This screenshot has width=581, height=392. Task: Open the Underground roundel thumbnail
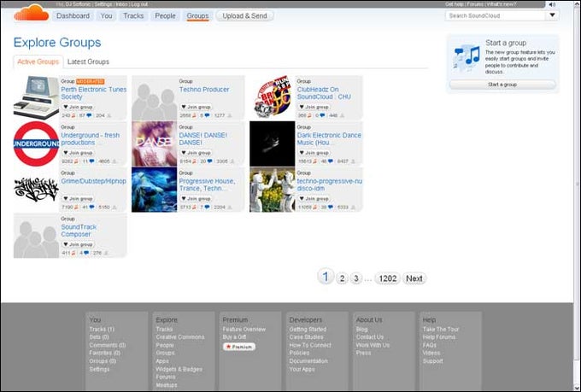point(36,143)
